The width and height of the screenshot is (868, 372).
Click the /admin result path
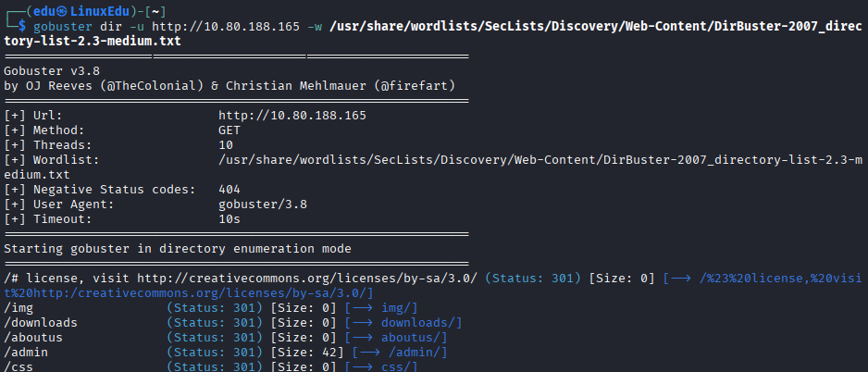tap(26, 352)
